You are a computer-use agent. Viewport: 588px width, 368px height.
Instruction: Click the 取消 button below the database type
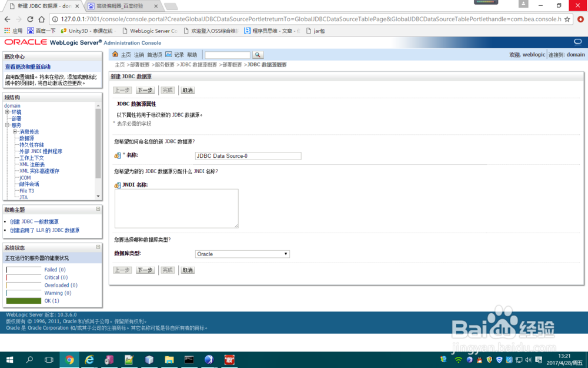point(188,270)
